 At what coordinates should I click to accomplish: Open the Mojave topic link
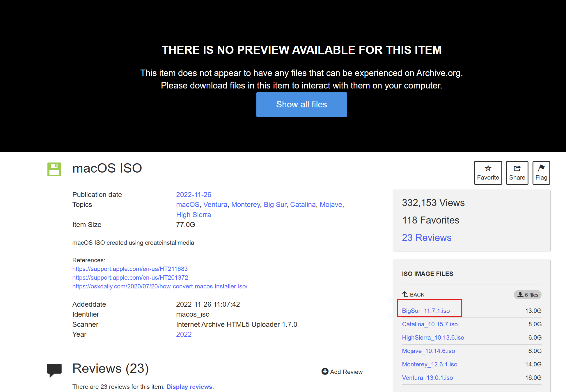pos(331,205)
